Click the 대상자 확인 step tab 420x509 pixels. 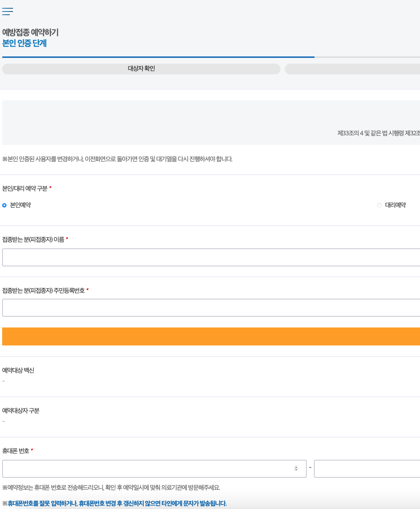pos(141,69)
